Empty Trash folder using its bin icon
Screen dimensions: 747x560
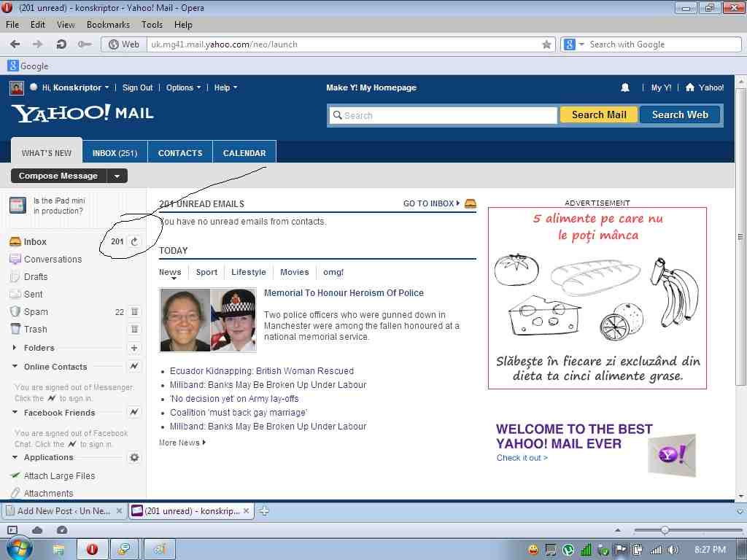tap(134, 329)
